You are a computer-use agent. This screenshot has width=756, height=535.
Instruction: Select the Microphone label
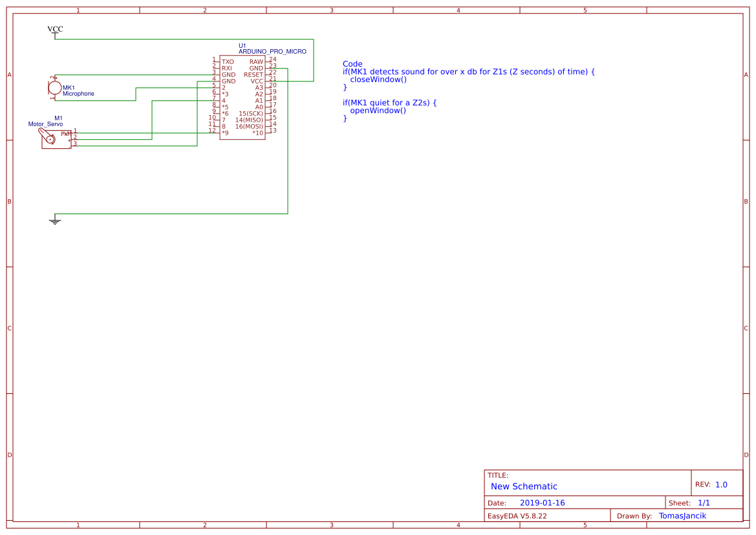78,94
